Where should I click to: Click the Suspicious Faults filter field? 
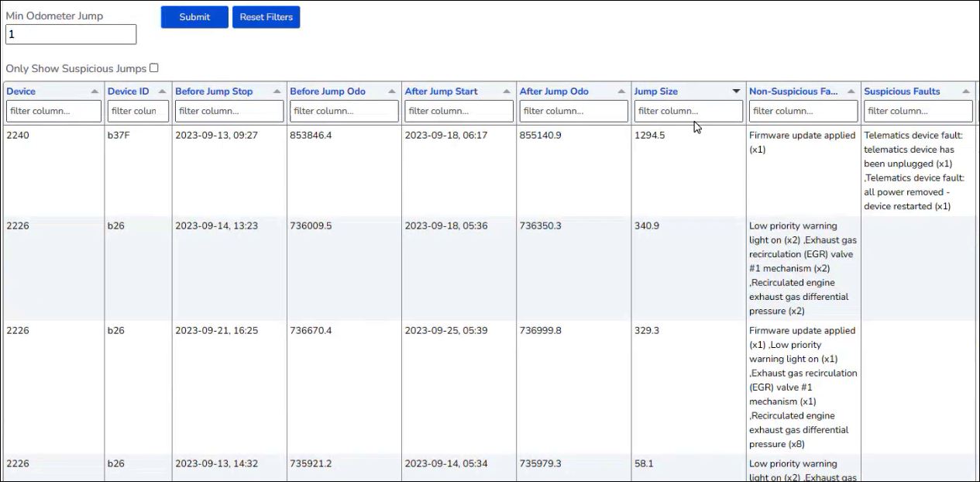pos(918,111)
